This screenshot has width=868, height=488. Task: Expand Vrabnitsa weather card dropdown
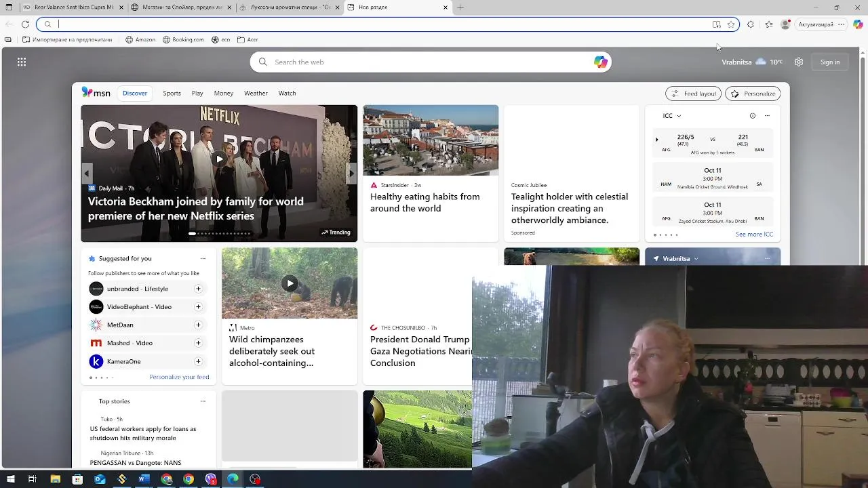tap(696, 259)
